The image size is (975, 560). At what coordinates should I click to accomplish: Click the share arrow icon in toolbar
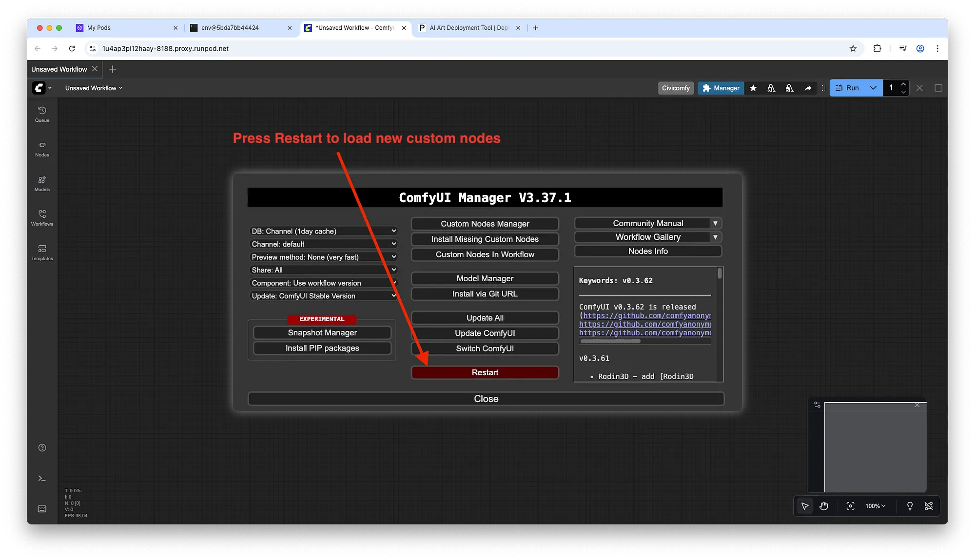(x=808, y=88)
